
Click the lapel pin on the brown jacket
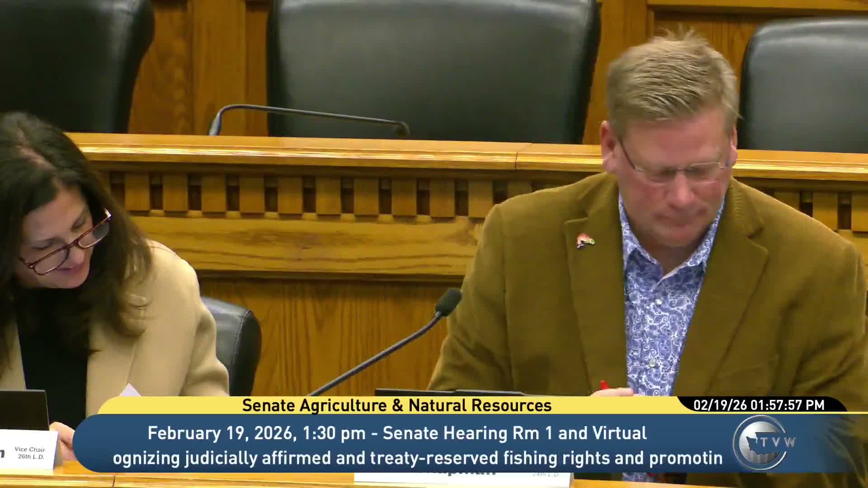[585, 240]
